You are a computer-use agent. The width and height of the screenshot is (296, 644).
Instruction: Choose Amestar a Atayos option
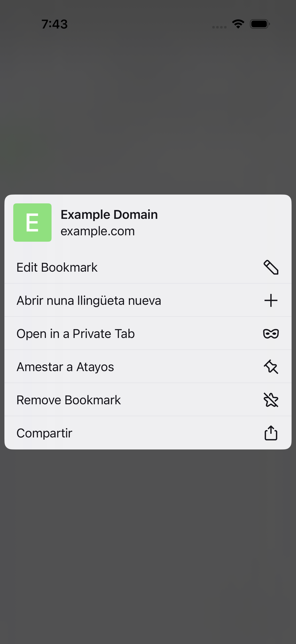[148, 367]
